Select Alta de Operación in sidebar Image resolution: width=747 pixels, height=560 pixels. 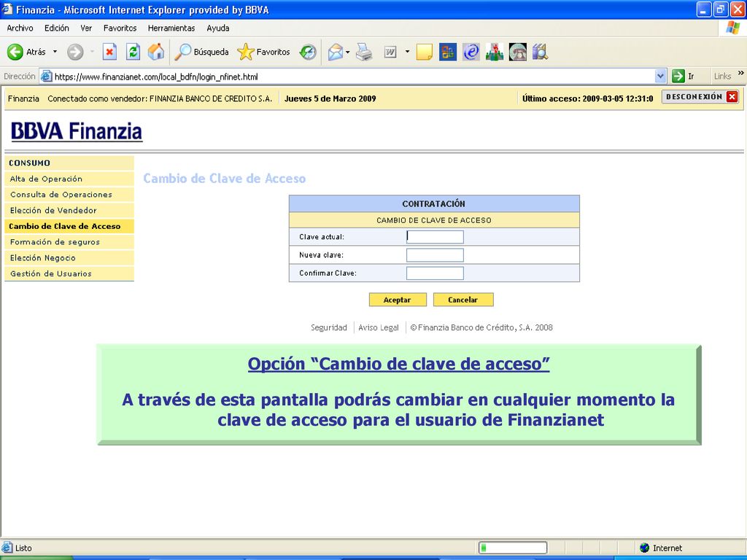(69, 179)
